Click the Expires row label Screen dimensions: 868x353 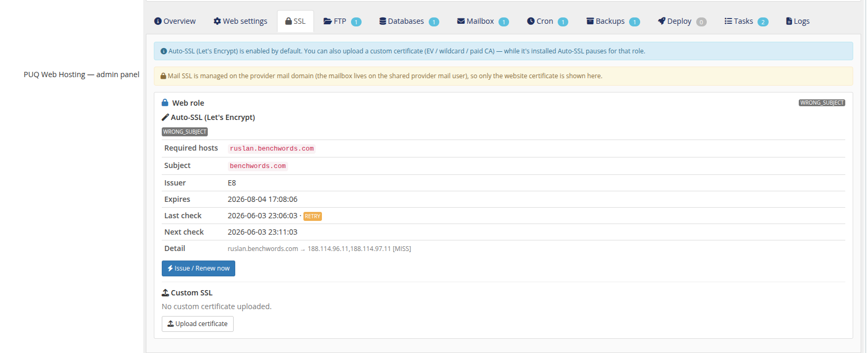(177, 199)
